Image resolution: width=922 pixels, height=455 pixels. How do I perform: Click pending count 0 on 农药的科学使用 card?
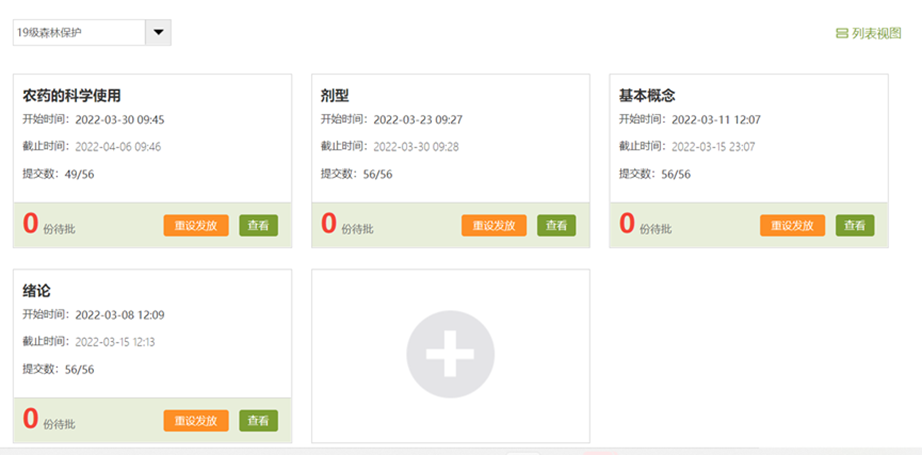tap(31, 224)
